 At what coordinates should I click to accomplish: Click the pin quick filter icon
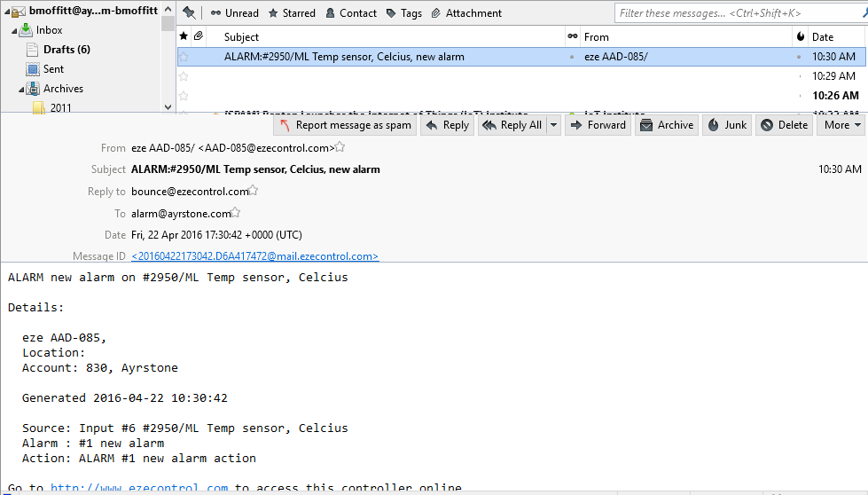coord(189,12)
